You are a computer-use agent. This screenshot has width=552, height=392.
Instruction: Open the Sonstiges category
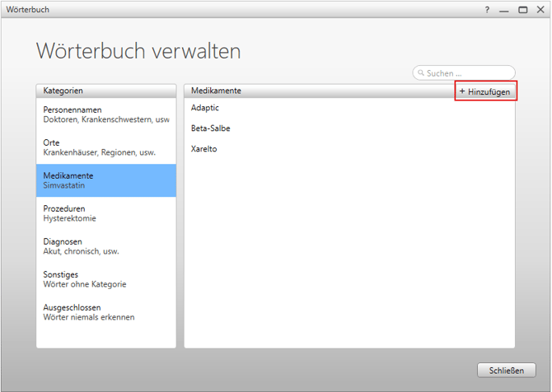[105, 279]
